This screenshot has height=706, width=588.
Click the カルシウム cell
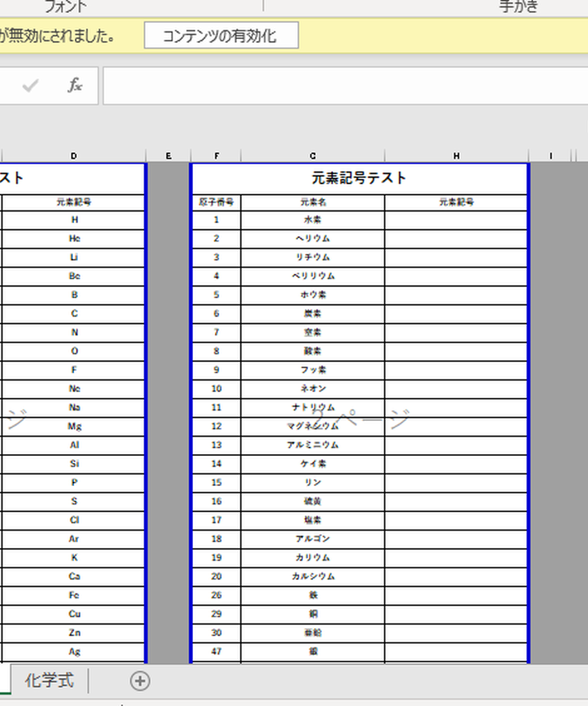tap(313, 576)
